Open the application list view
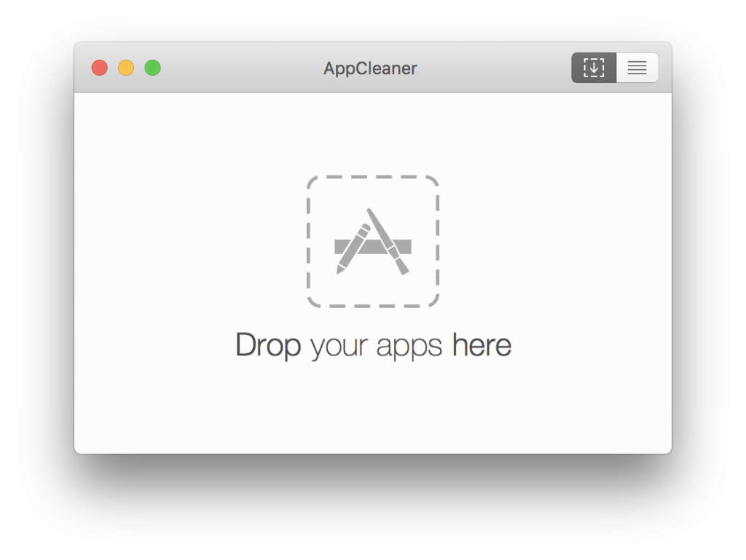Image resolution: width=746 pixels, height=560 pixels. pos(637,68)
